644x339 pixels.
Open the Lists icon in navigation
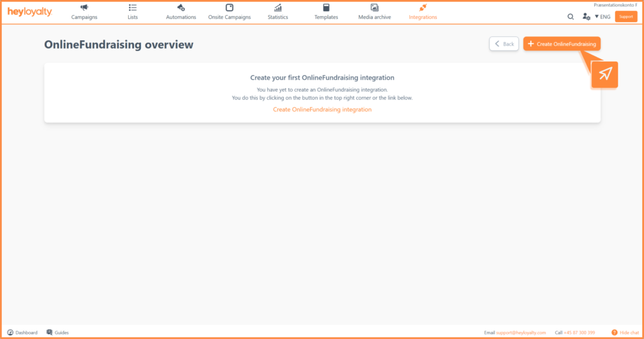click(x=132, y=8)
